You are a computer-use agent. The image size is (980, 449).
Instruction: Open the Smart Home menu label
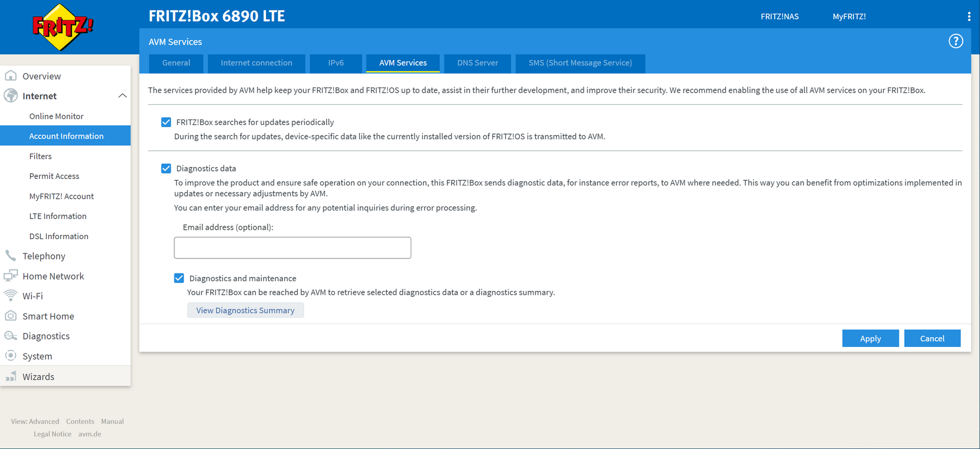click(48, 316)
